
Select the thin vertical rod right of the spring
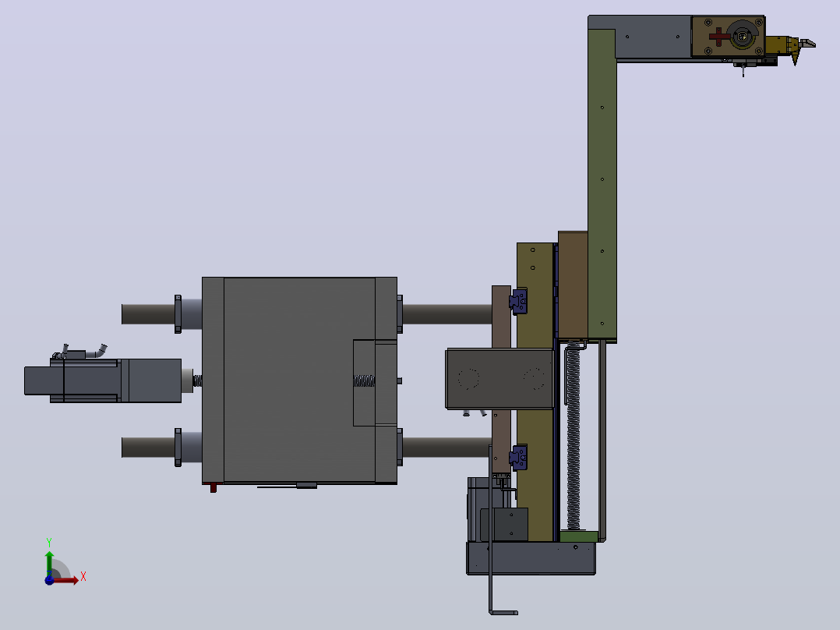click(602, 440)
